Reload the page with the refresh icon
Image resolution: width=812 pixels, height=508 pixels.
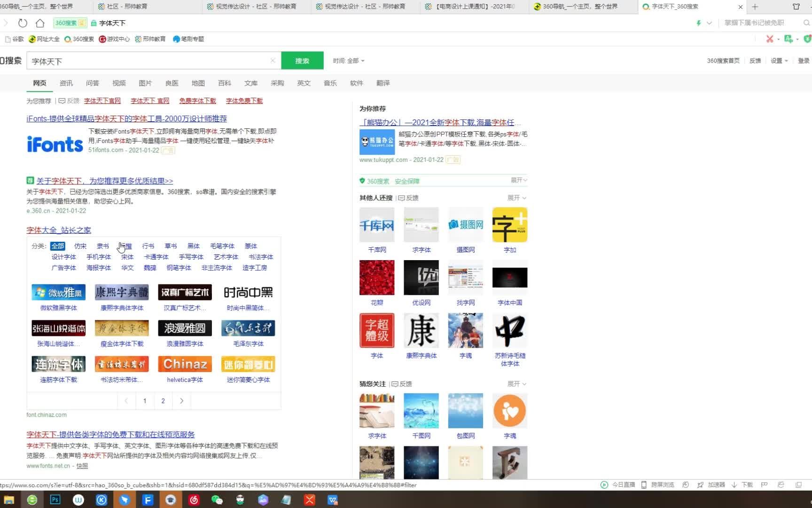tap(23, 23)
